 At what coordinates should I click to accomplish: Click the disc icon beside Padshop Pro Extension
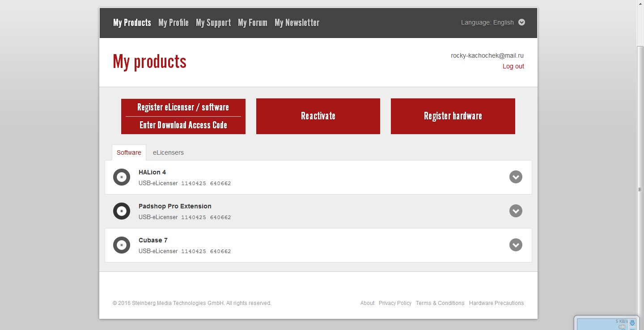122,211
